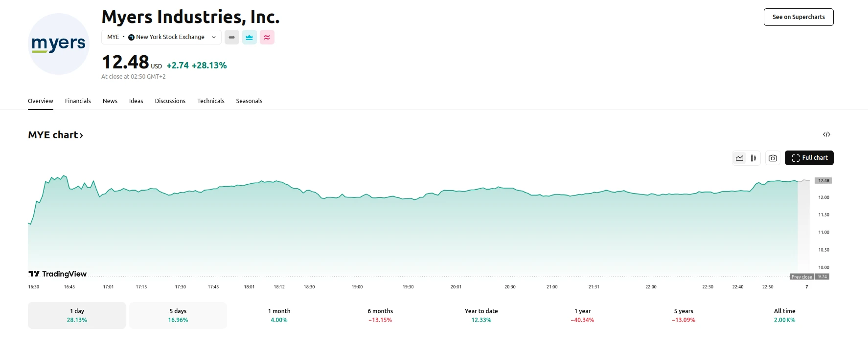Open the embed code icon above the chart
This screenshot has height=346, width=868.
827,134
